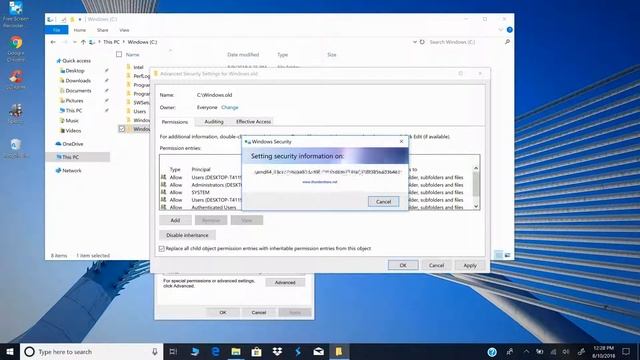This screenshot has width=640, height=360.
Task: Click Change link next to owner Everyone
Action: [x=229, y=107]
